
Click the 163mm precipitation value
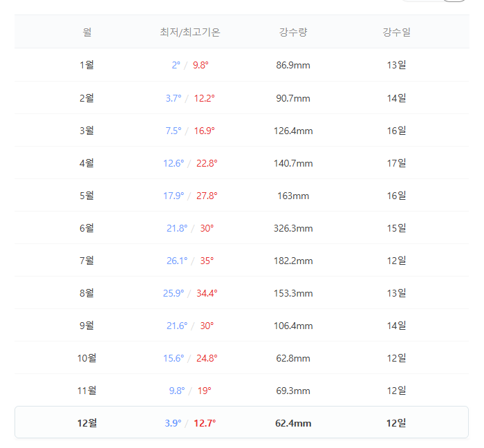pos(293,196)
